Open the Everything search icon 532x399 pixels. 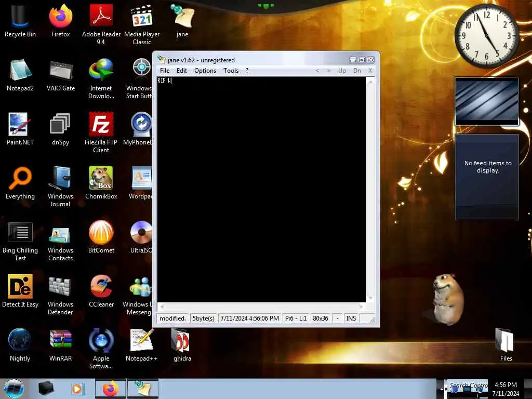(x=20, y=183)
